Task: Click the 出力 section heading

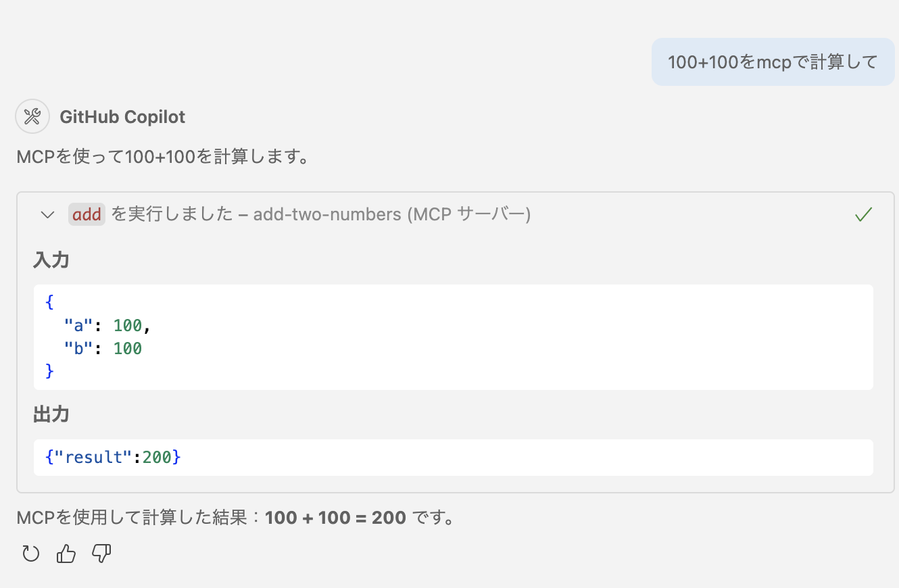Action: (x=51, y=414)
